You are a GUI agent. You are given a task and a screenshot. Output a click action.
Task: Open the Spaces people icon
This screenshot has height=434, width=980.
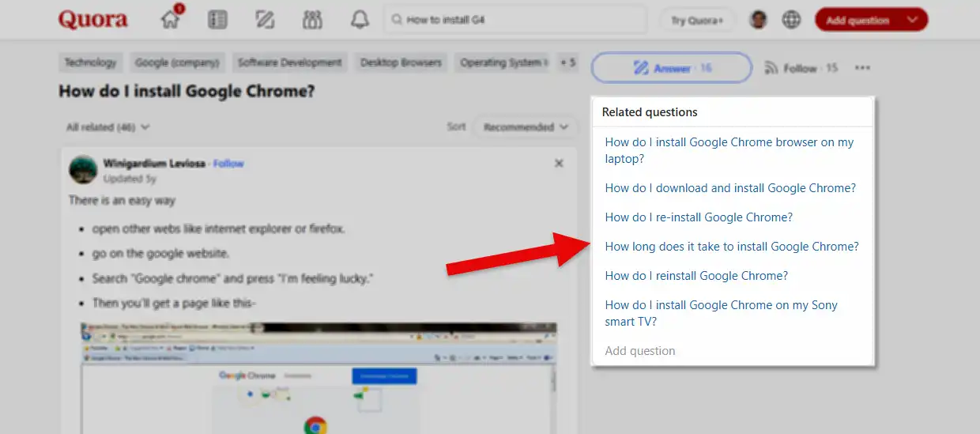point(312,20)
